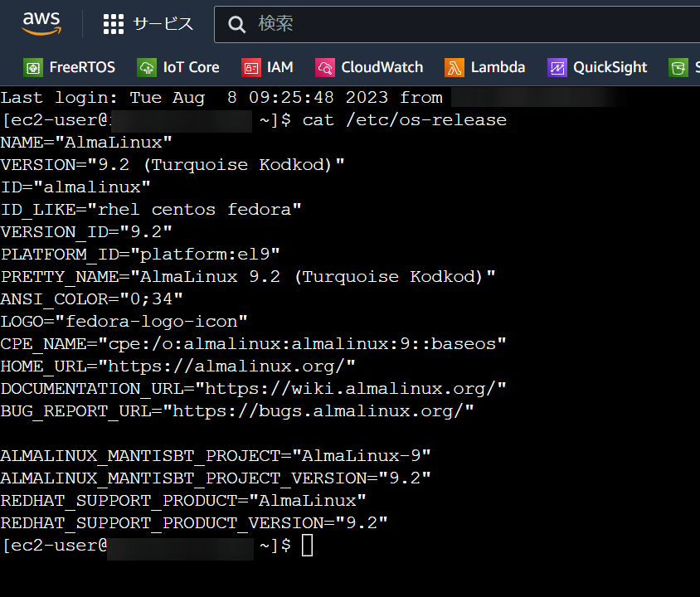Click the Lambda favorite icon
Screen dimensions: 700x597
[x=455, y=67]
